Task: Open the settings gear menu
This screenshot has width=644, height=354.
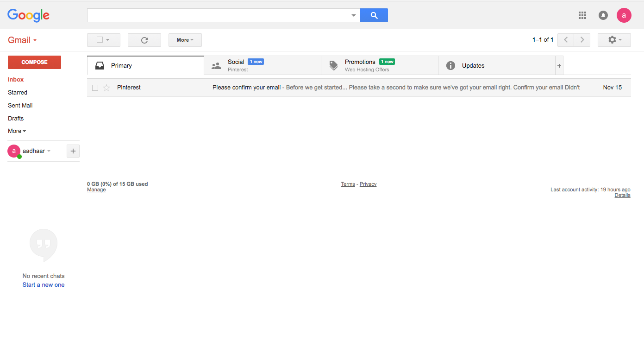Action: pos(614,40)
